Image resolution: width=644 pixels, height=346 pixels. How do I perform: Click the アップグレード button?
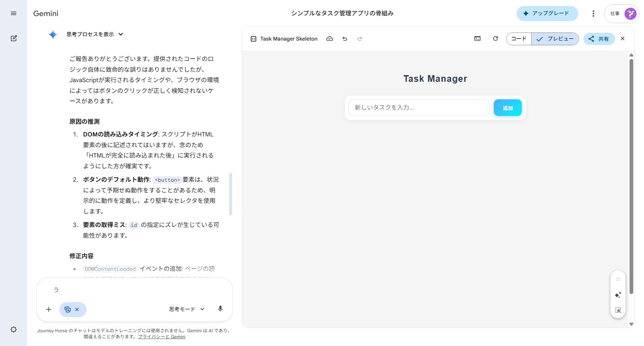(x=547, y=13)
